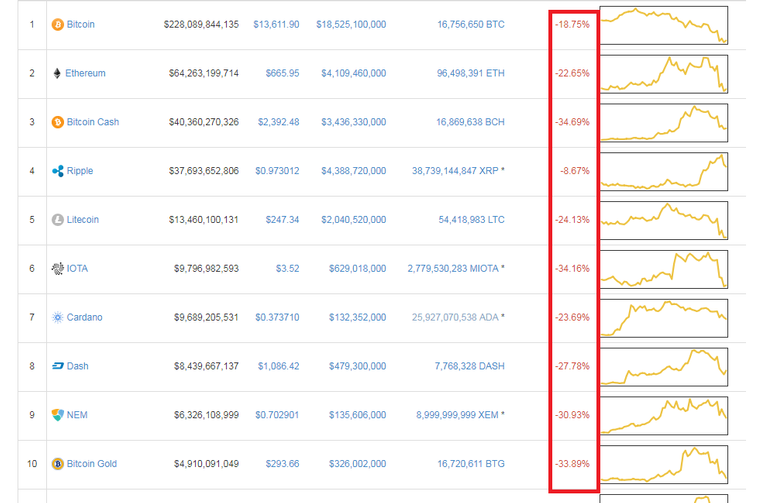Click NEM price $0.702901
Image resolution: width=768 pixels, height=503 pixels.
point(277,415)
